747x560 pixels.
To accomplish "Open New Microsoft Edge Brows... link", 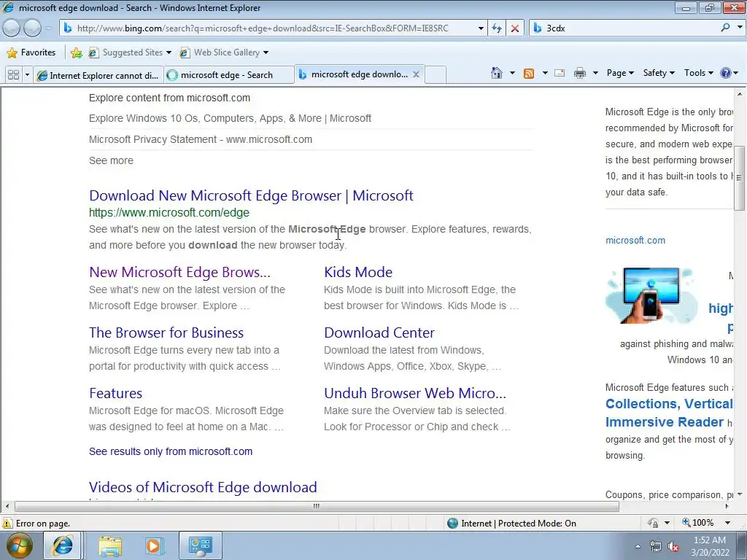I will (179, 272).
